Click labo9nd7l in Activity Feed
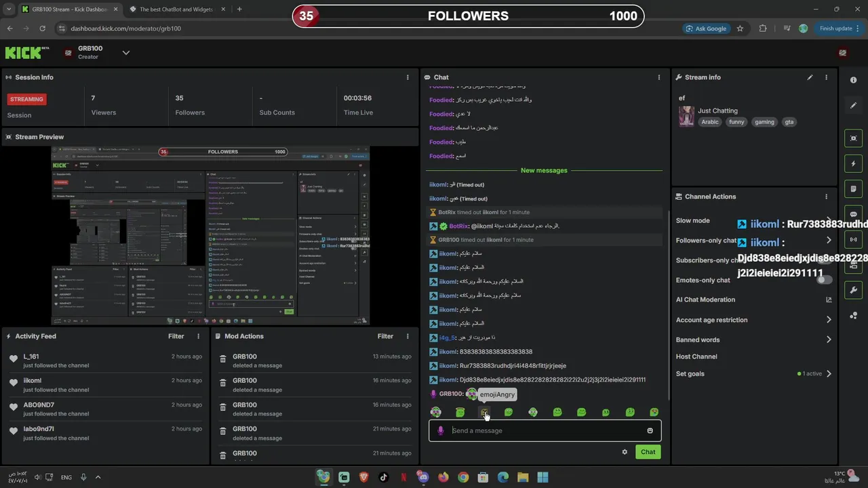868x488 pixels. click(38, 429)
